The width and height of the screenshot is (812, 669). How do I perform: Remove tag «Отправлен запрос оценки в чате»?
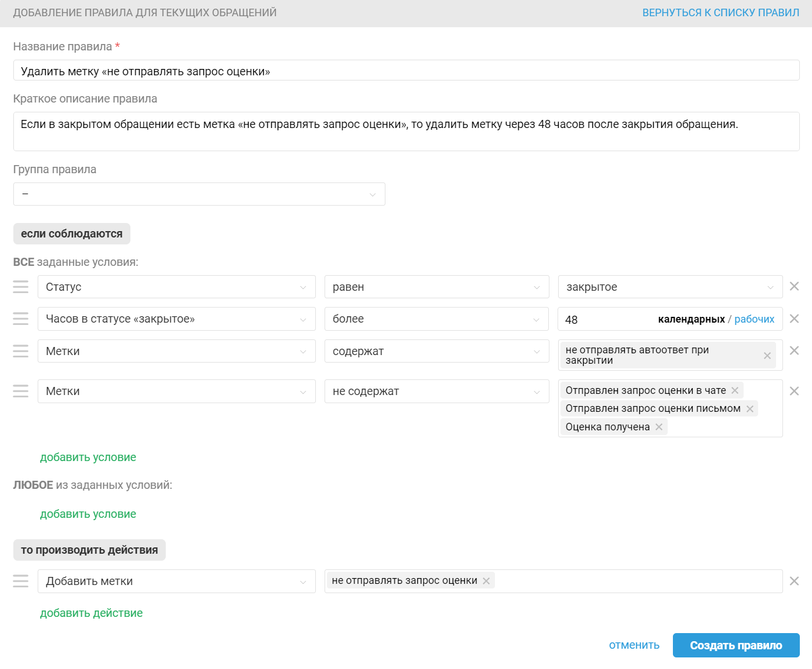pos(735,390)
